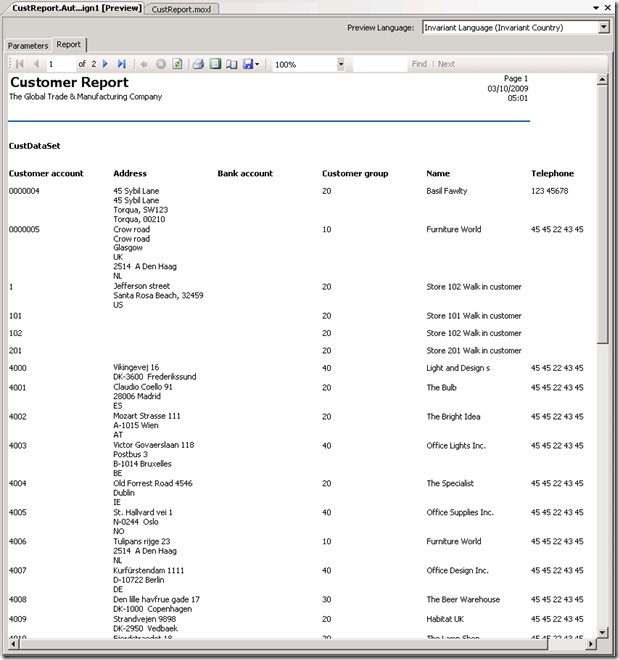619x660 pixels.
Task: Click the CustDataSet heading
Action: point(35,146)
